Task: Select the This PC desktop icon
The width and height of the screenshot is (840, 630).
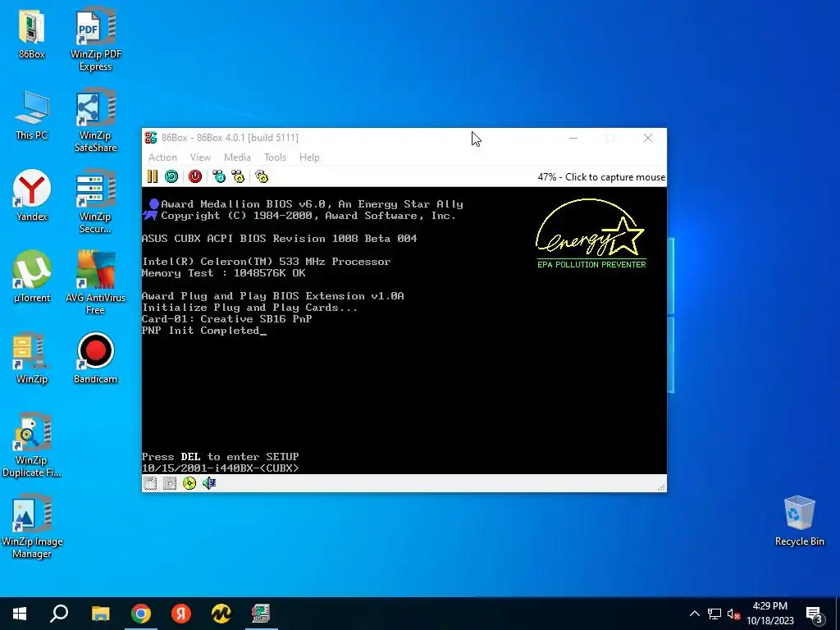Action: click(x=32, y=116)
